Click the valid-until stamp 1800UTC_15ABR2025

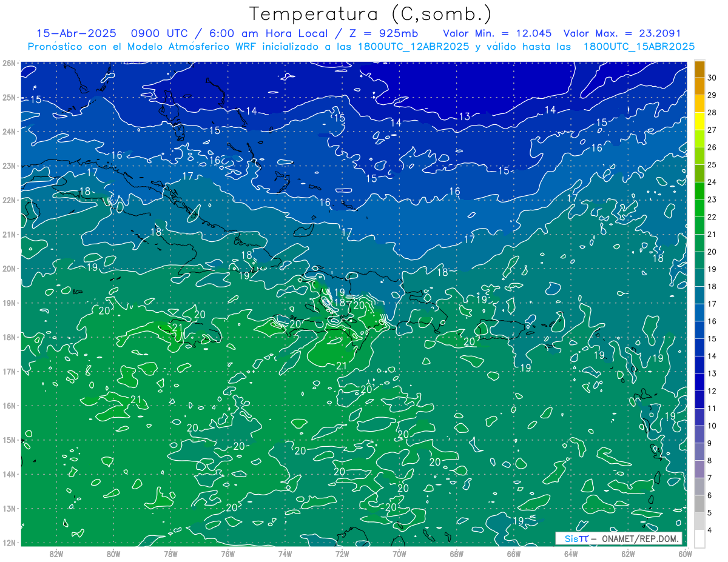click(639, 47)
